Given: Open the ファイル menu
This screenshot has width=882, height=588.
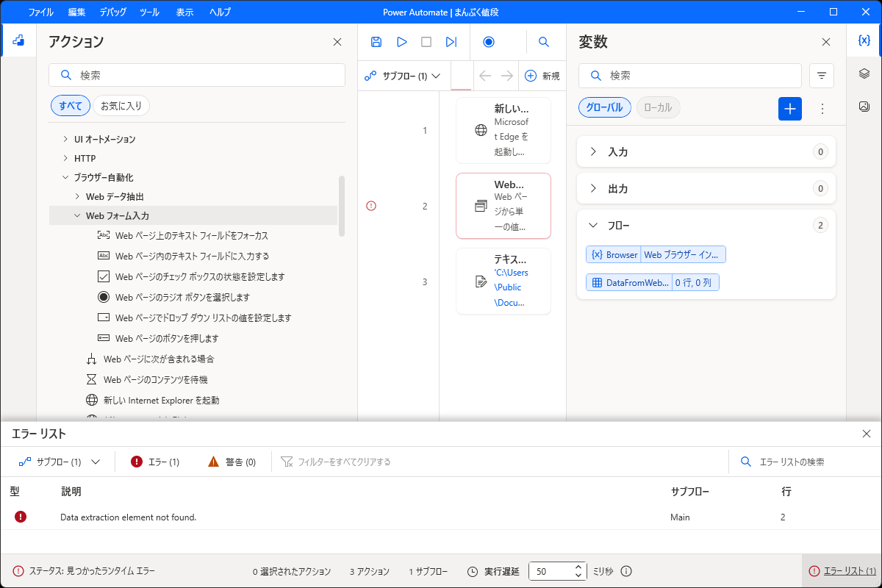Looking at the screenshot, I should (x=40, y=12).
